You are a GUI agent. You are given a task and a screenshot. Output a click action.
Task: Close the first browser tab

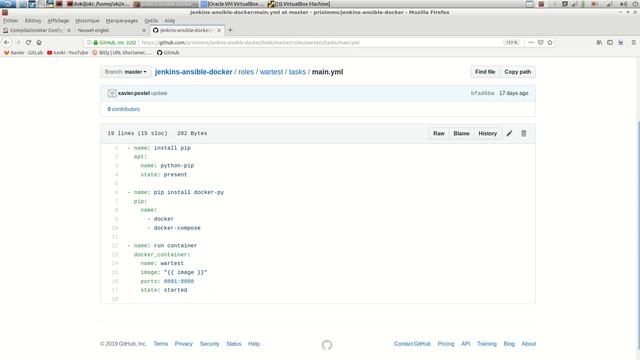(69, 30)
